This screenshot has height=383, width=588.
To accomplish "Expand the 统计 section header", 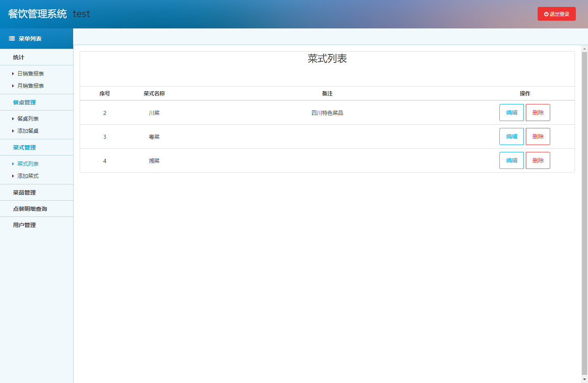I will (19, 58).
